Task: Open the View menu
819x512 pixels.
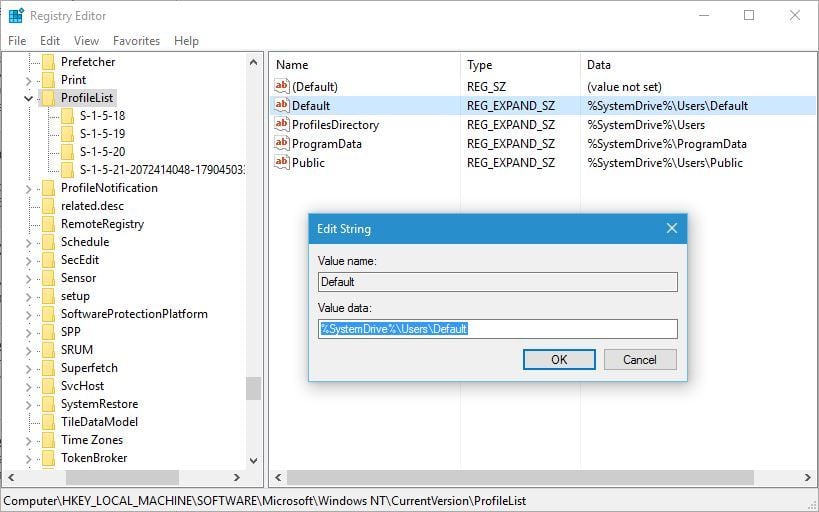Action: click(x=86, y=41)
